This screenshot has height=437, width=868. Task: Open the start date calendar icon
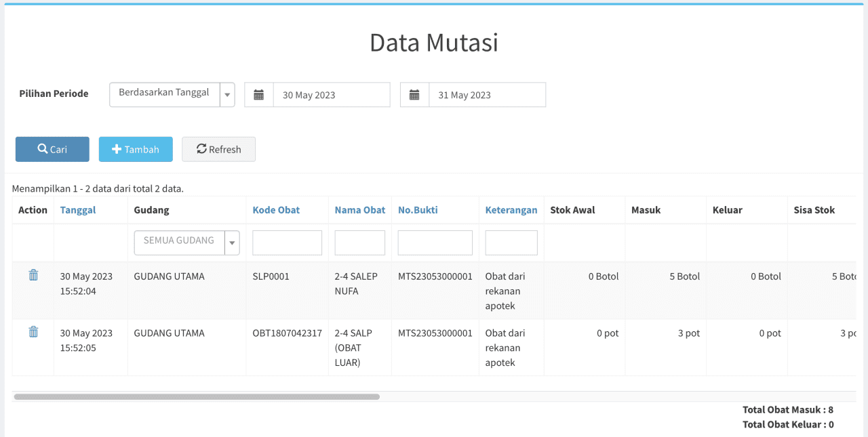258,95
